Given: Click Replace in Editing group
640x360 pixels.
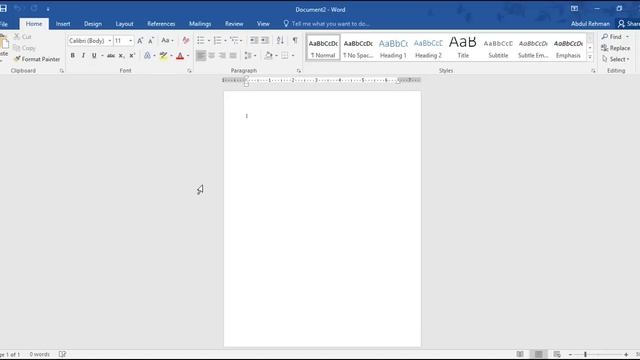Looking at the screenshot, I should point(616,48).
